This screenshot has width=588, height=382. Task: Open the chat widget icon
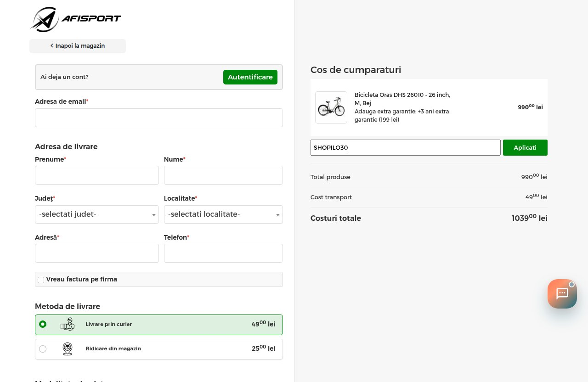562,294
